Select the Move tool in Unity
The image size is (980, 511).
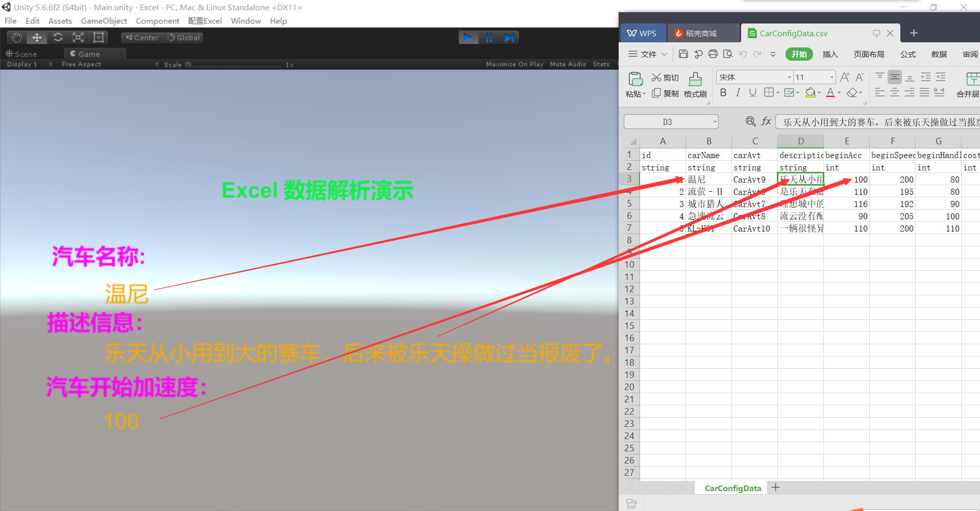(x=37, y=38)
